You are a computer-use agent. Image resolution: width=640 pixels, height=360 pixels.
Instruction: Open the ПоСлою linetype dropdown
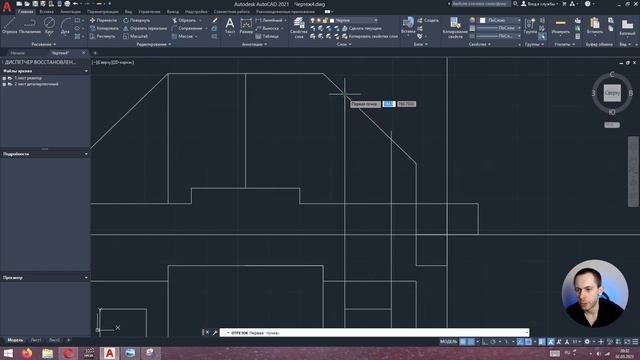tap(498, 36)
